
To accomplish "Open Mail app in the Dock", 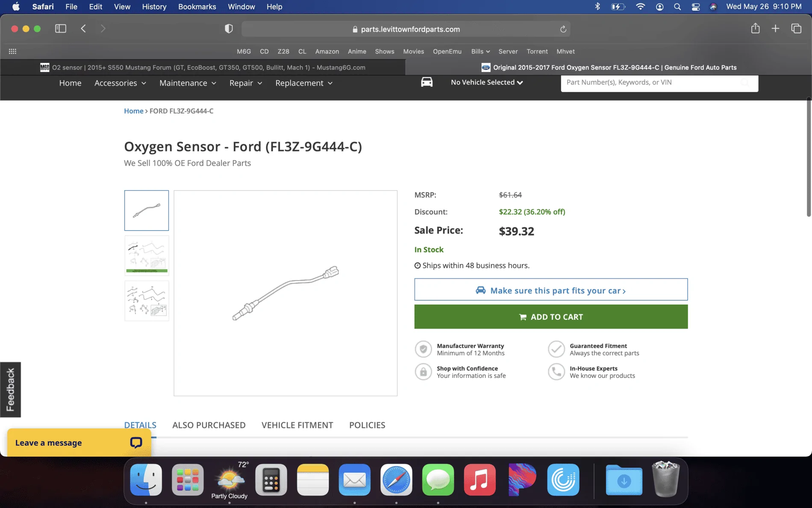I will [354, 480].
